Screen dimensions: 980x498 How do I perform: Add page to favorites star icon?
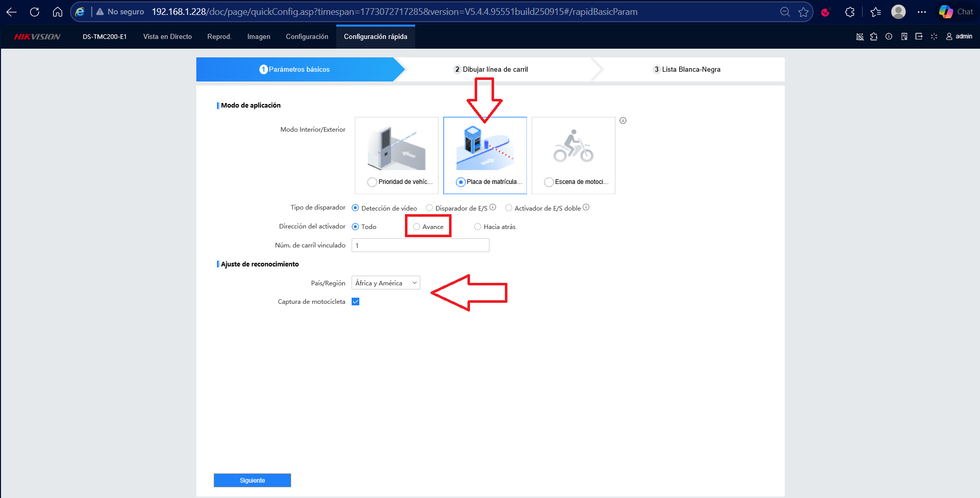(803, 12)
